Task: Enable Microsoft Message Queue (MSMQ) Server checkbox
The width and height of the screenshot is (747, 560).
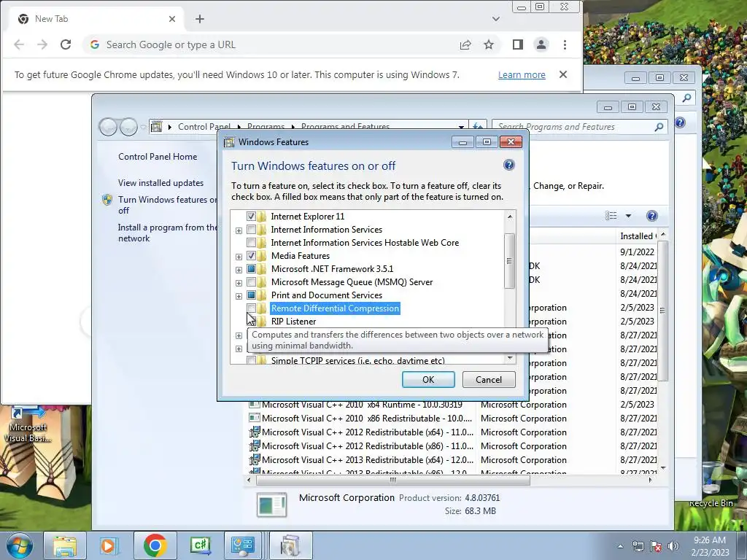Action: [251, 282]
